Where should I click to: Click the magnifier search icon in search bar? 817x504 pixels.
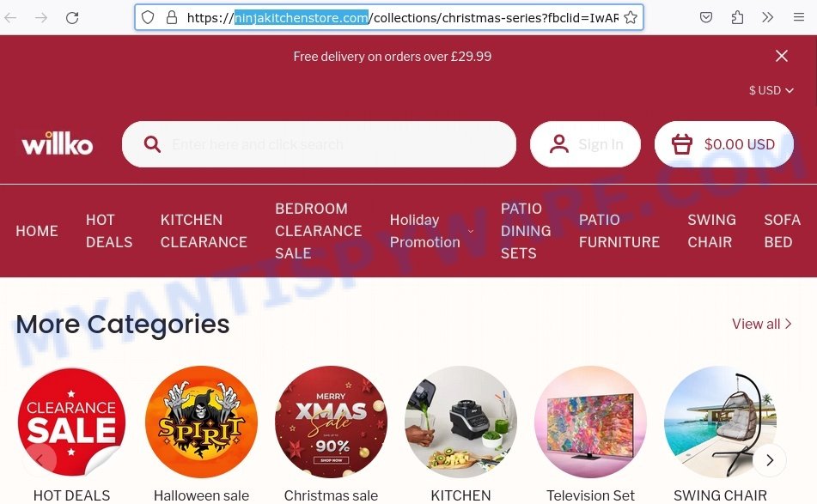click(152, 144)
